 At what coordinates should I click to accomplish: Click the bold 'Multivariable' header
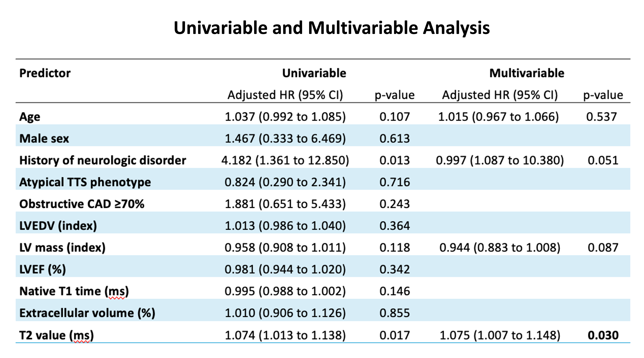coord(527,73)
